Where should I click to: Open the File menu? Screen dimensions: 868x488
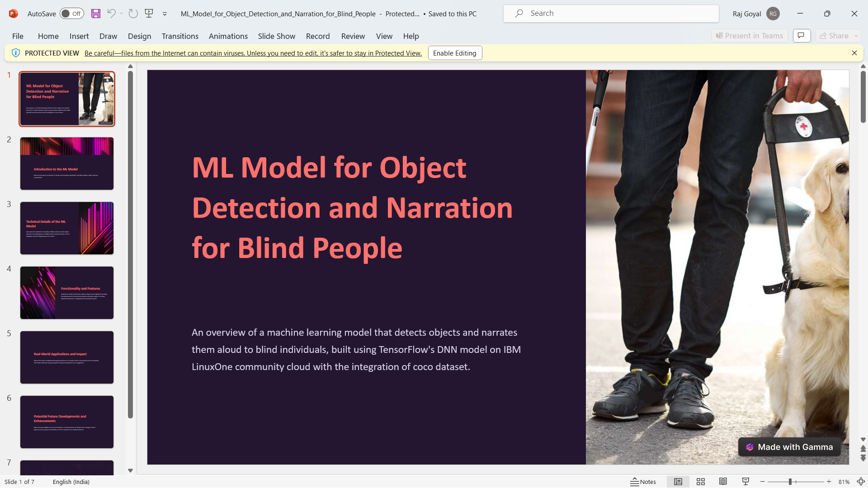(x=18, y=36)
